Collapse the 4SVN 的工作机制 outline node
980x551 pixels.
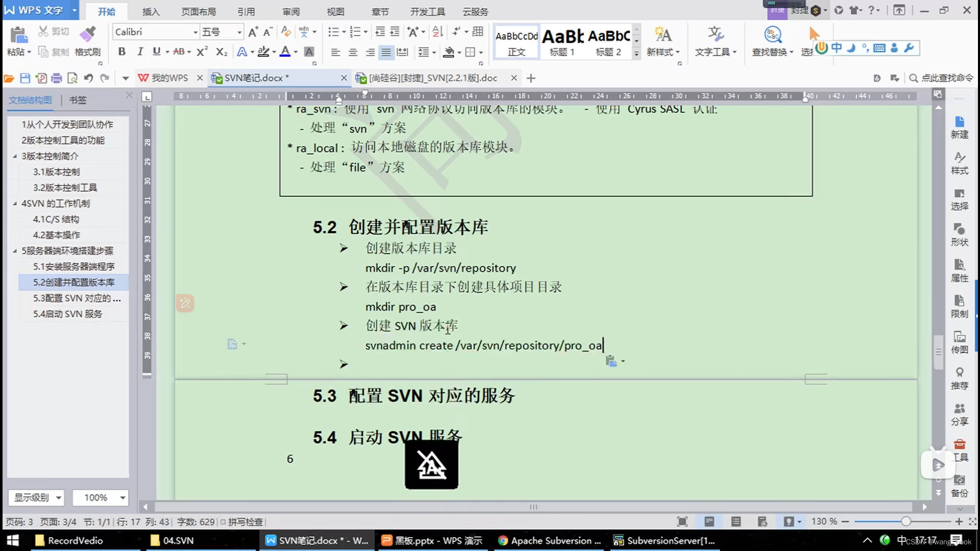[x=15, y=204]
